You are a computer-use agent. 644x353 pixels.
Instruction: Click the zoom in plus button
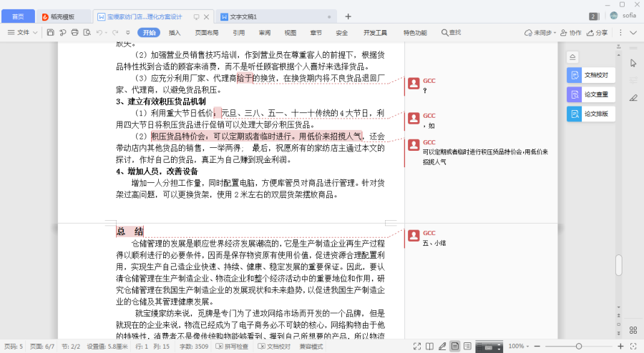(x=620, y=347)
